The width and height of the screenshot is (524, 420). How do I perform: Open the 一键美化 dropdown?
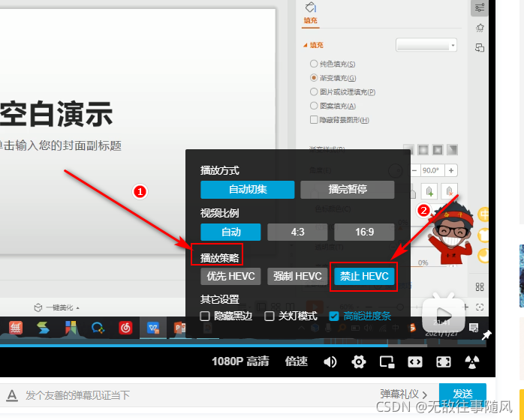pyautogui.click(x=57, y=307)
